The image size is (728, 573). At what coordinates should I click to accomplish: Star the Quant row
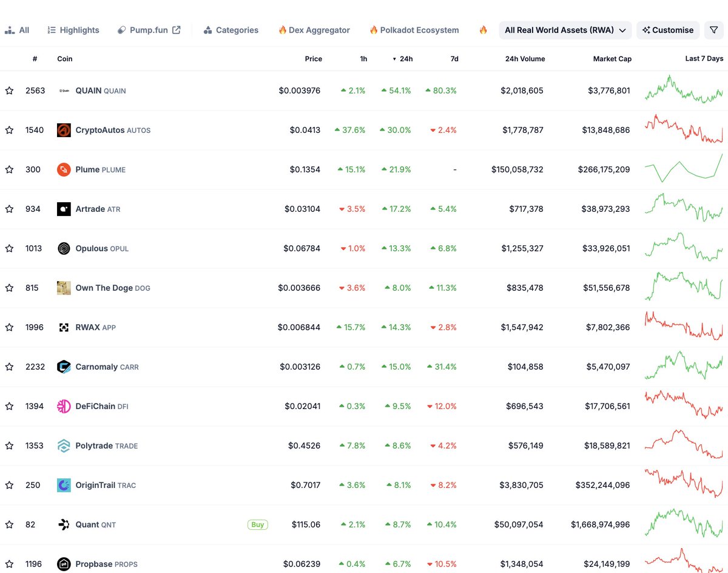point(9,524)
